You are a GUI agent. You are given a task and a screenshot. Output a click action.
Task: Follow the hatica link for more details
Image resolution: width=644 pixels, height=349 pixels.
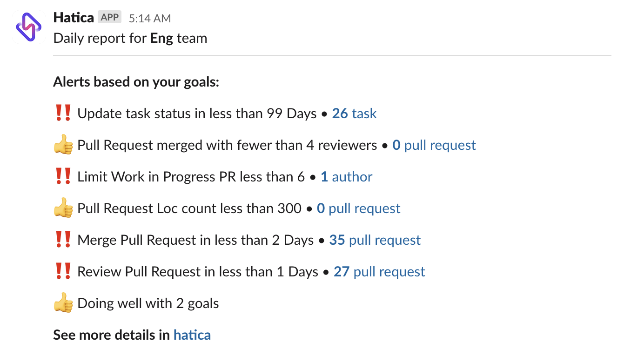pyautogui.click(x=192, y=335)
